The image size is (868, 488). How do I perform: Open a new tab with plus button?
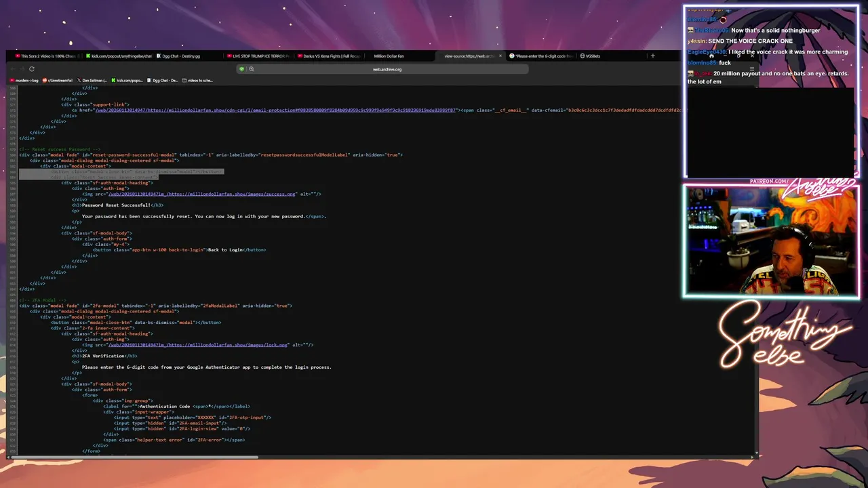(x=652, y=56)
